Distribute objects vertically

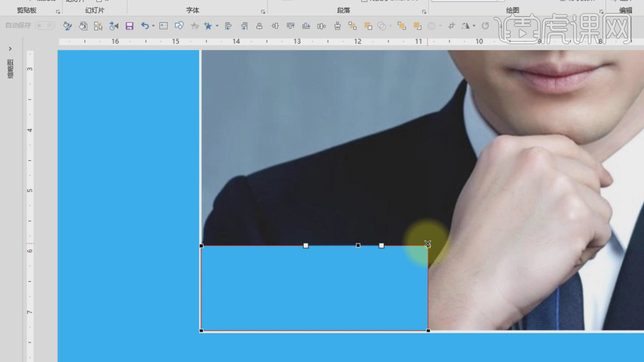tap(337, 26)
